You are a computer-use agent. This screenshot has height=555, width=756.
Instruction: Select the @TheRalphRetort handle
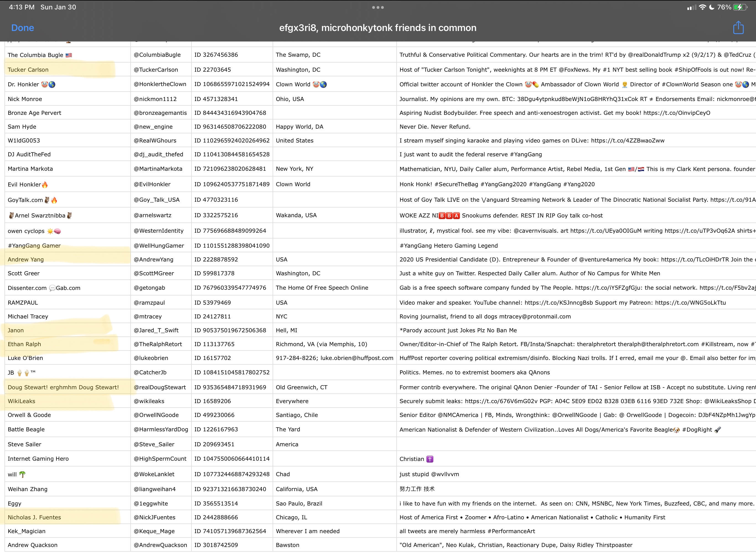point(158,344)
